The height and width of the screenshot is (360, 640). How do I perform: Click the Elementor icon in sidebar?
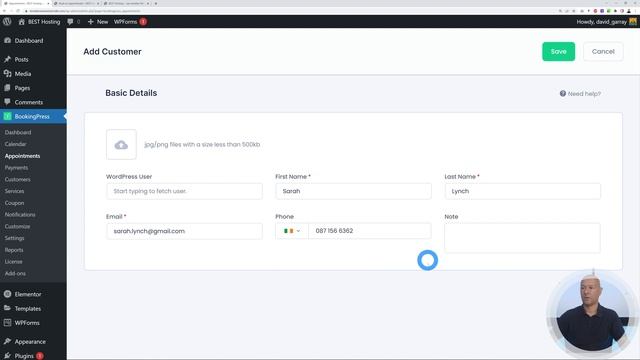7,294
